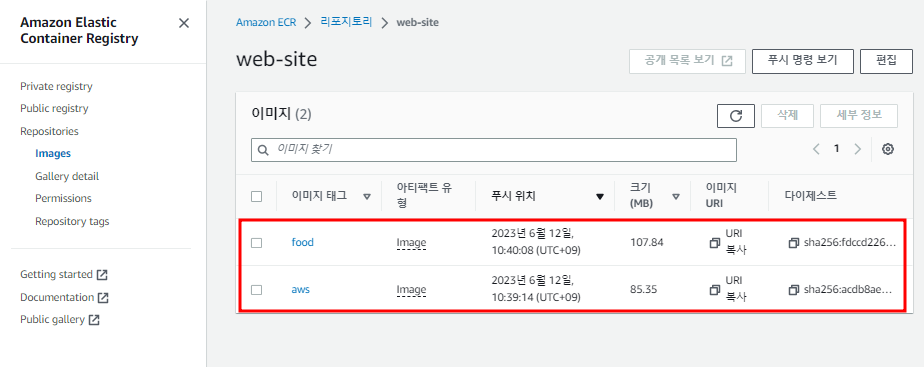Click the search magnifier icon
Viewport: 924px width, 367px height.
pyautogui.click(x=263, y=150)
